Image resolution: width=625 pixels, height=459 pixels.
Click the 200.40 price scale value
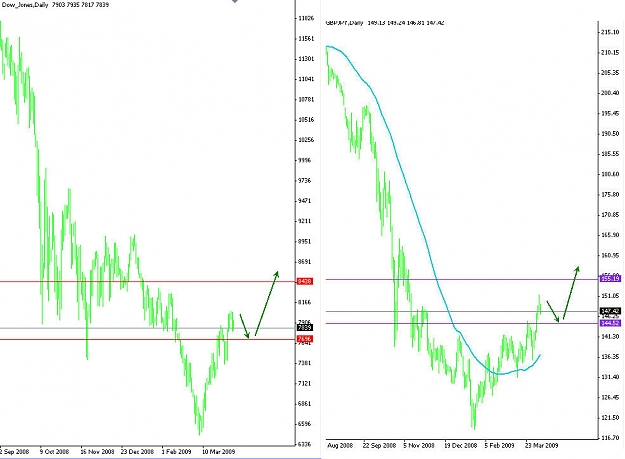(x=610, y=93)
